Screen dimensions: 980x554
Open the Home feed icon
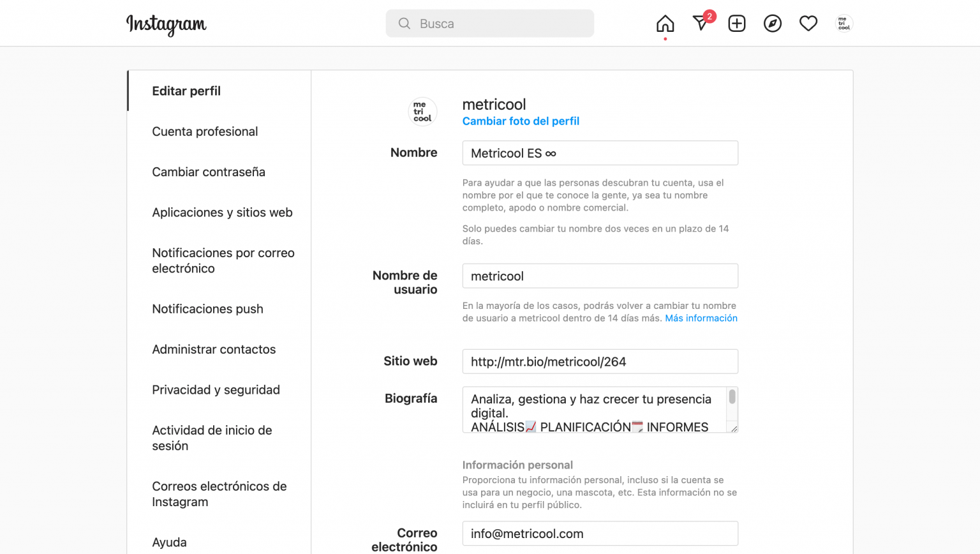[664, 23]
